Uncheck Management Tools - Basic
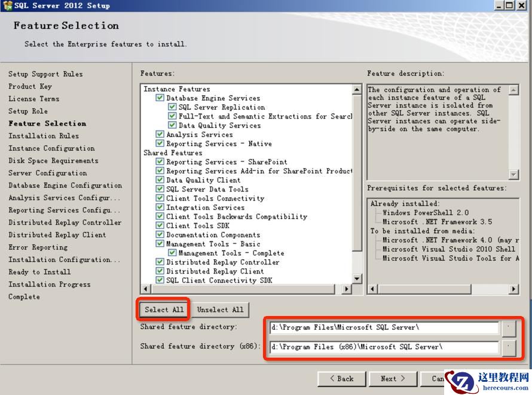This screenshot has width=532, height=395. (160, 244)
